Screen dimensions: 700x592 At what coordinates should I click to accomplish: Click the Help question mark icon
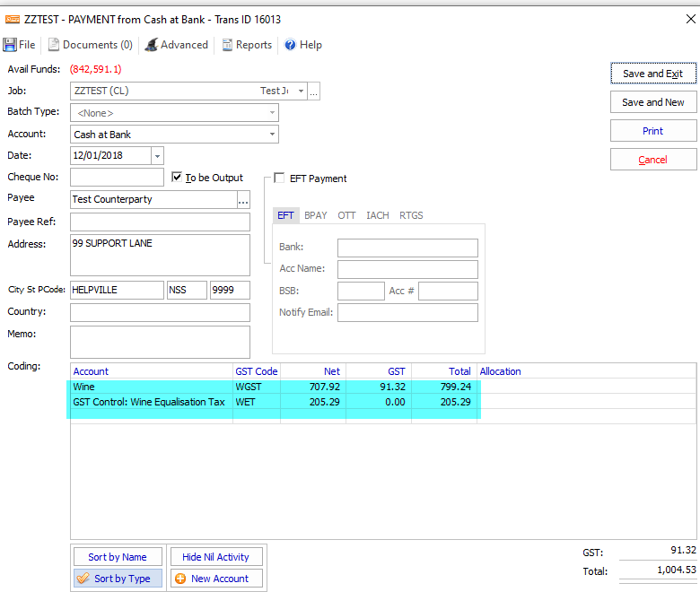coord(291,45)
